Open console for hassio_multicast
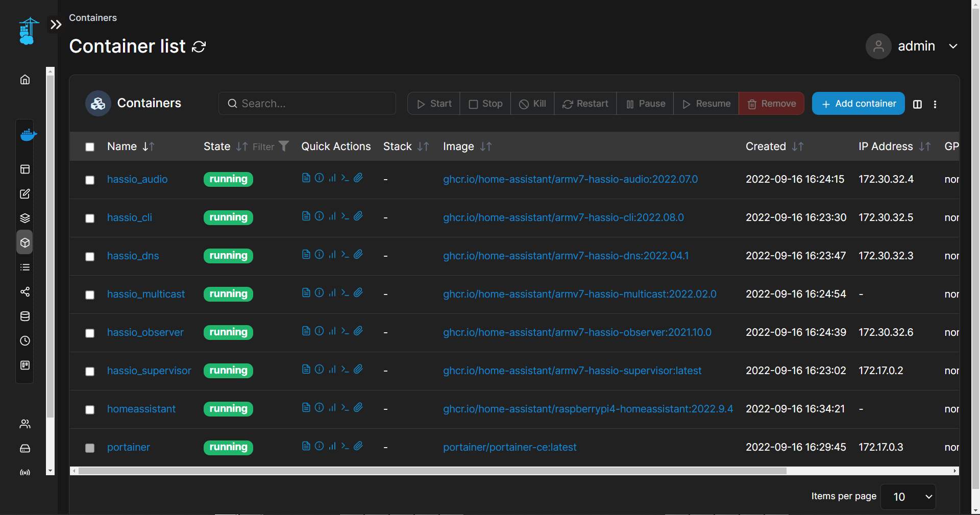This screenshot has width=980, height=515. [345, 292]
